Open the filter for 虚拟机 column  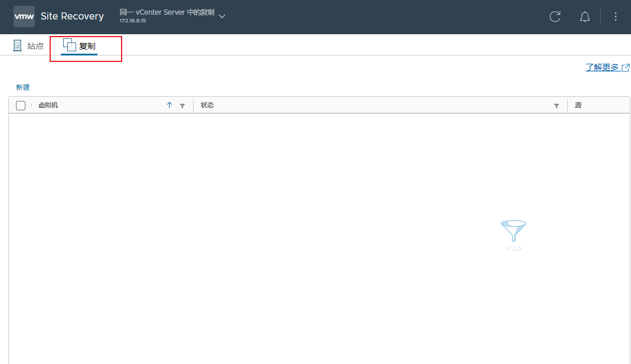[x=182, y=106]
